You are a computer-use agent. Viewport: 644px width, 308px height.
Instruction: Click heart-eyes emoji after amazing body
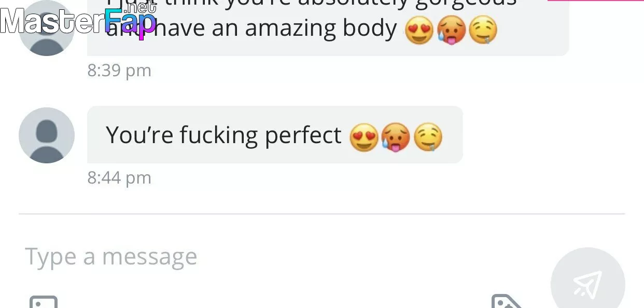(419, 30)
